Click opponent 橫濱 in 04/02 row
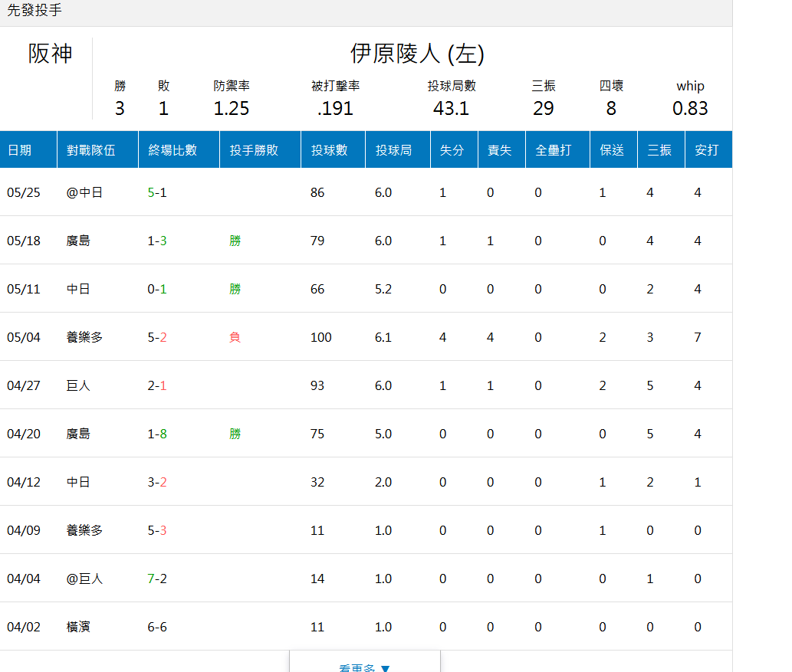Screen dimensions: 792x672 pos(78,627)
